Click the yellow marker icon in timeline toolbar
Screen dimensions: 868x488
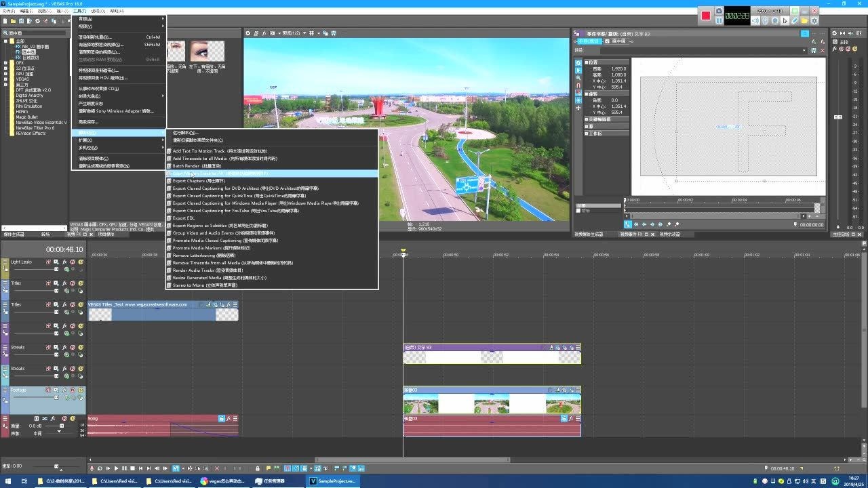coord(269,468)
